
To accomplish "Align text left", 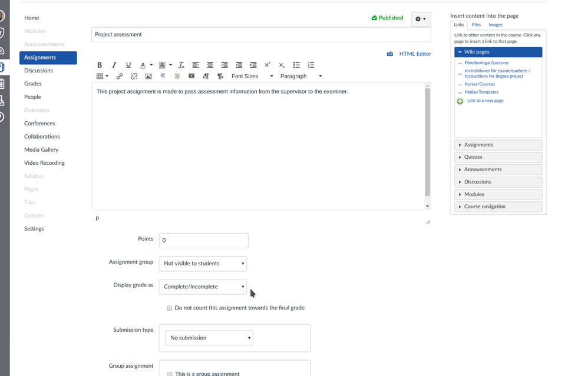I will [x=196, y=65].
